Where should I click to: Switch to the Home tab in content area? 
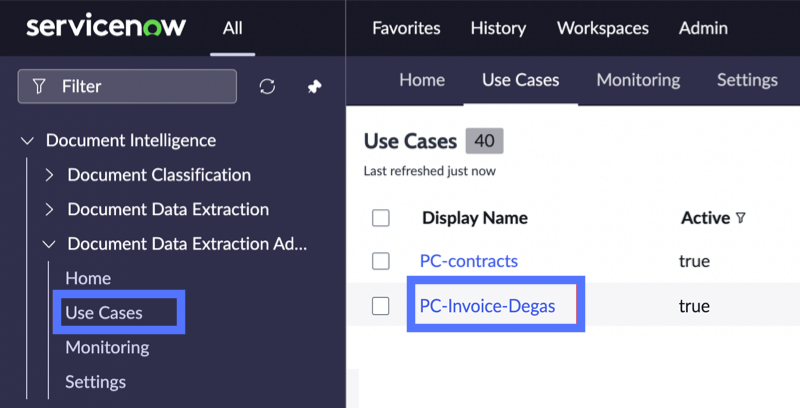(422, 80)
